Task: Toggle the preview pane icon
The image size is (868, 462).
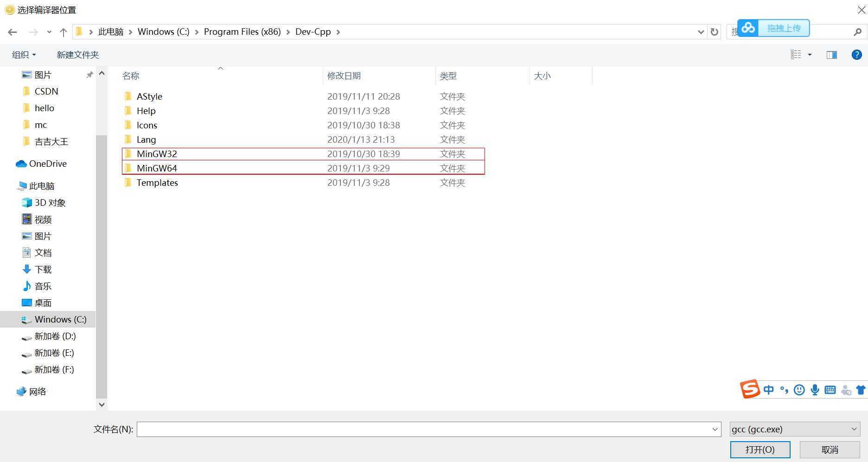Action: [x=832, y=55]
